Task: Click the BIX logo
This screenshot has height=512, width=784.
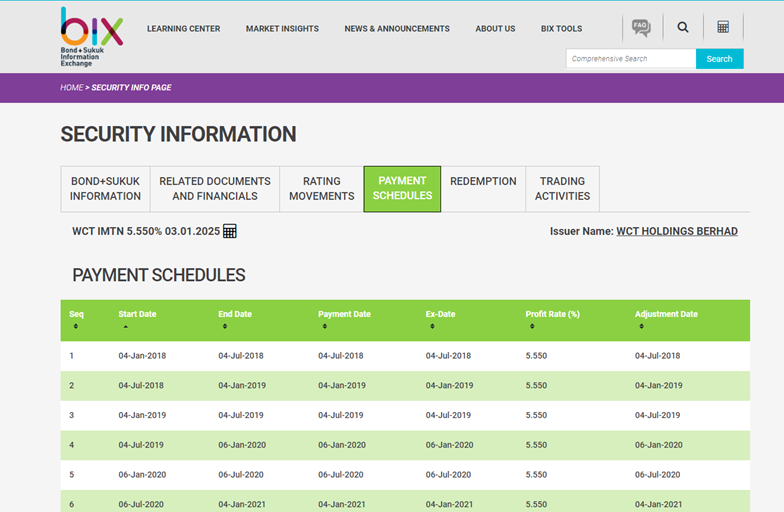Action: click(92, 36)
